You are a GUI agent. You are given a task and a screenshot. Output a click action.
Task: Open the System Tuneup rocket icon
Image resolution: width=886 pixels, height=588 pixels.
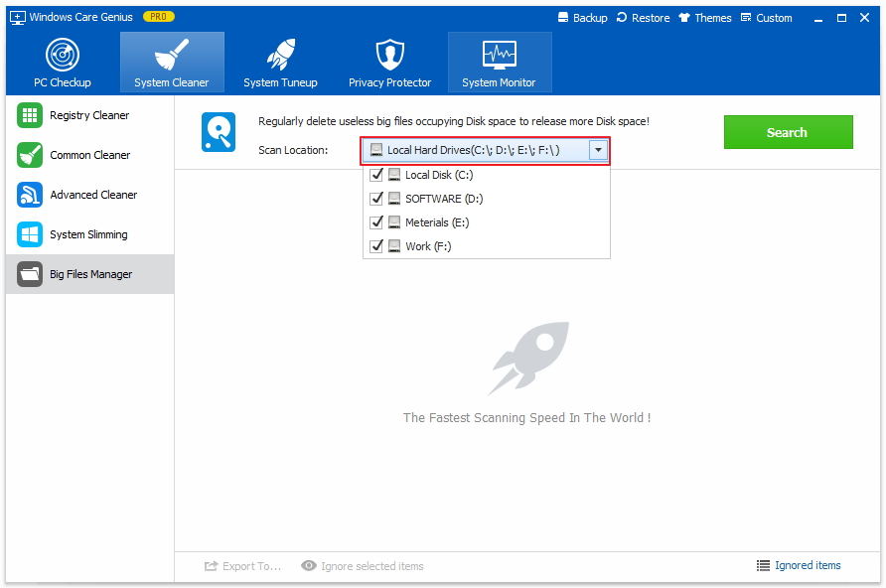click(281, 55)
